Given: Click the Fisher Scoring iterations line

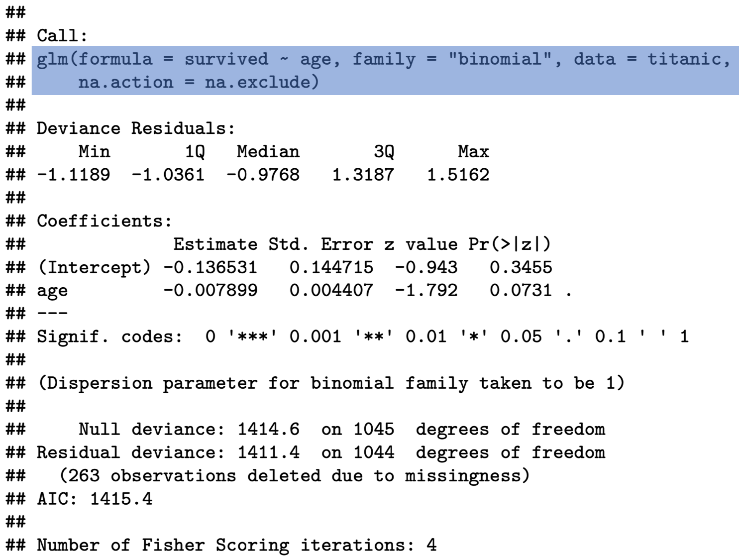Looking at the screenshot, I should (237, 545).
